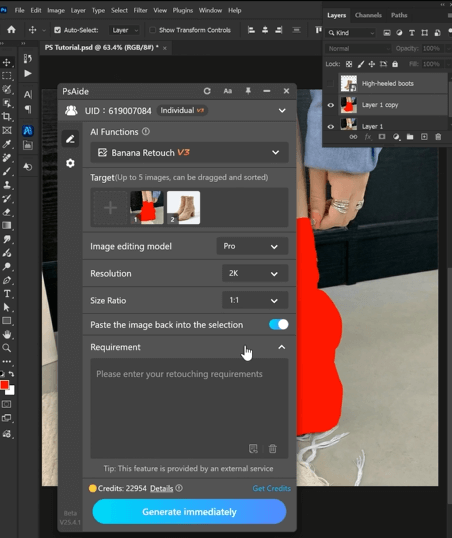Open the blend mode Normal dropdown
Image resolution: width=452 pixels, height=538 pixels.
point(358,49)
